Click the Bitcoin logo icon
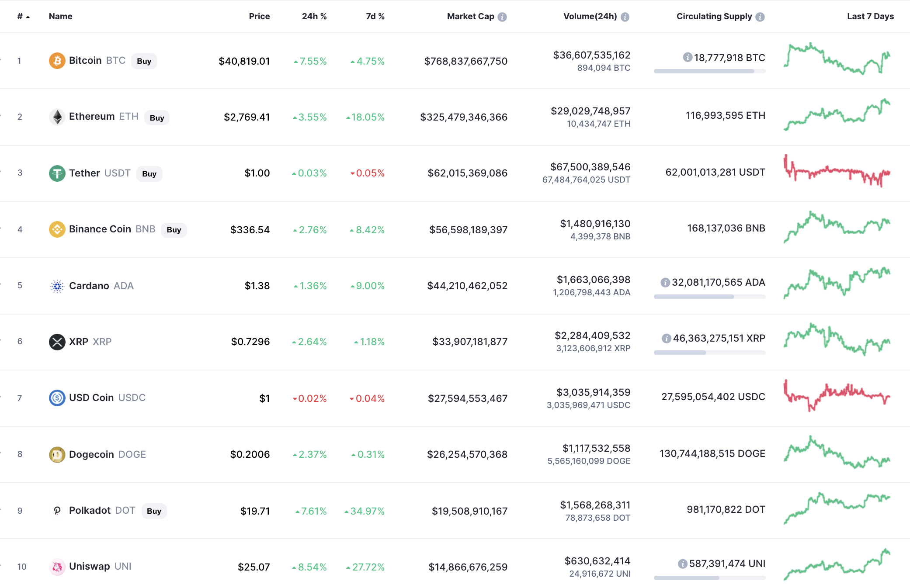The image size is (910, 588). pyautogui.click(x=57, y=61)
